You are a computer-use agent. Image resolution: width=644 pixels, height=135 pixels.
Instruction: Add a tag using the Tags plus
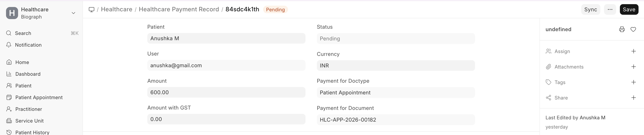[633, 82]
